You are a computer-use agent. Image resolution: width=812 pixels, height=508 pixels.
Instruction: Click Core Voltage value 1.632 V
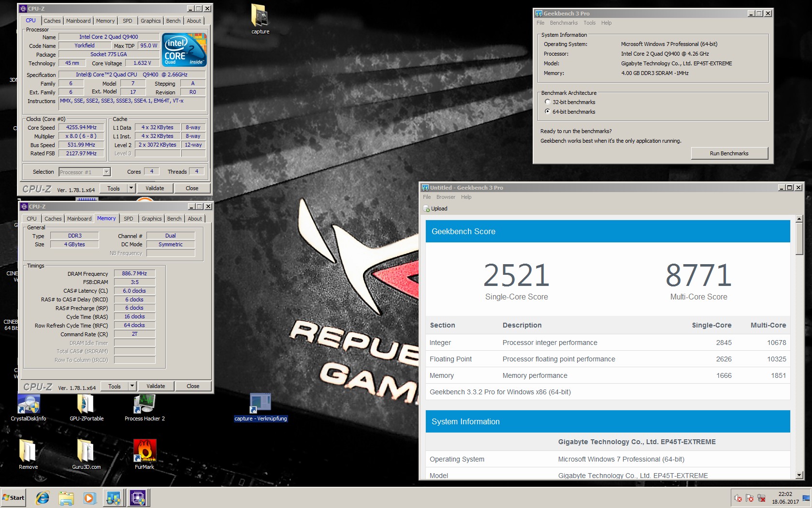click(x=142, y=63)
